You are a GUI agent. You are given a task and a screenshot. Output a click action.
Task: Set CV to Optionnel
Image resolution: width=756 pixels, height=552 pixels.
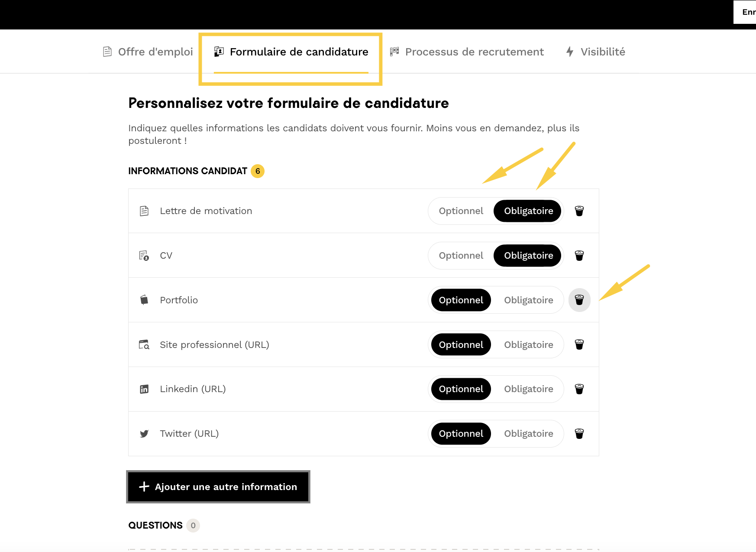(x=461, y=256)
